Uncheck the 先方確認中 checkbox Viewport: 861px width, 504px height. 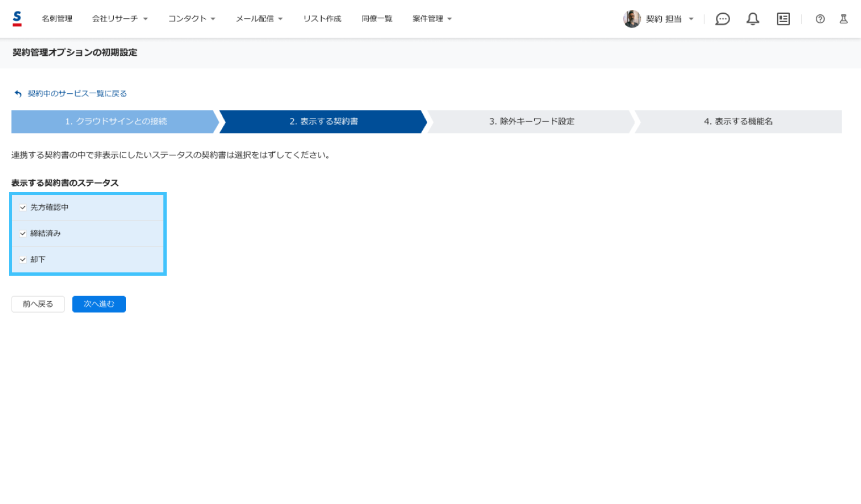[x=23, y=207]
